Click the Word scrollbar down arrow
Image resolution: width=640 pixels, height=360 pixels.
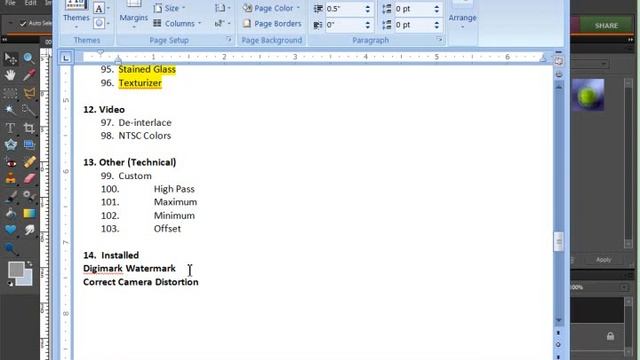click(559, 320)
